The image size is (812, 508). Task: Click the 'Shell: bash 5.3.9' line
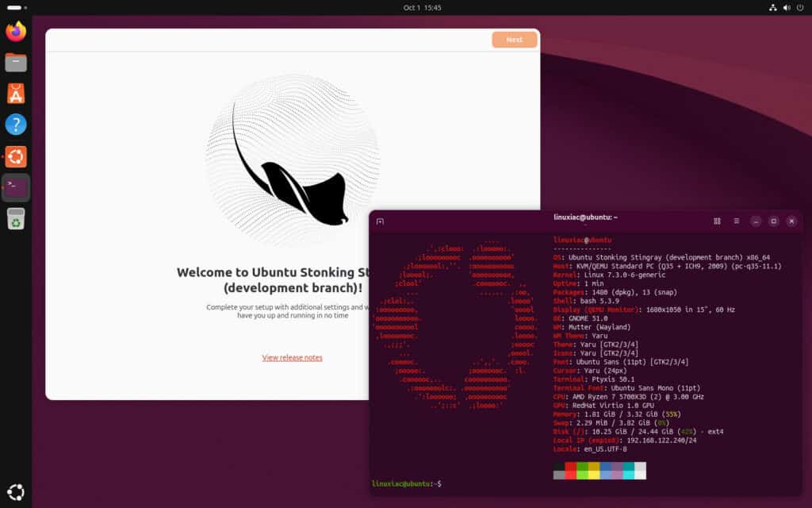(x=586, y=301)
